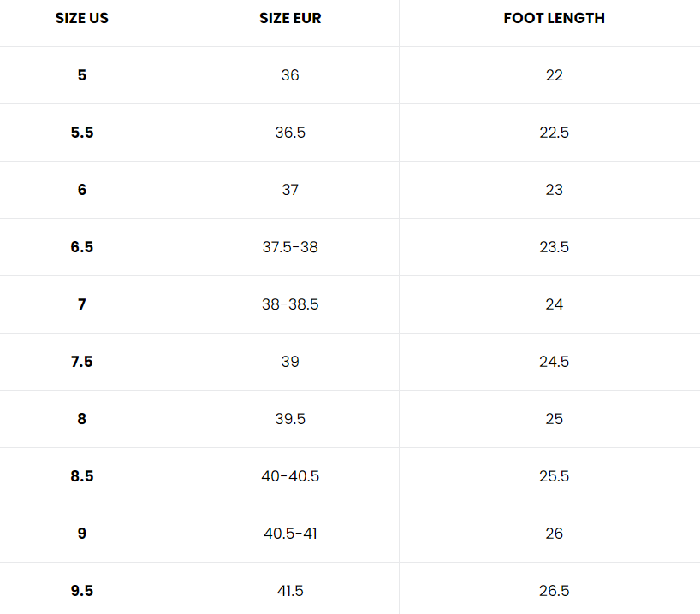Screen dimensions: 700x614
Task: Select US size 6.5 cell
Action: point(82,247)
